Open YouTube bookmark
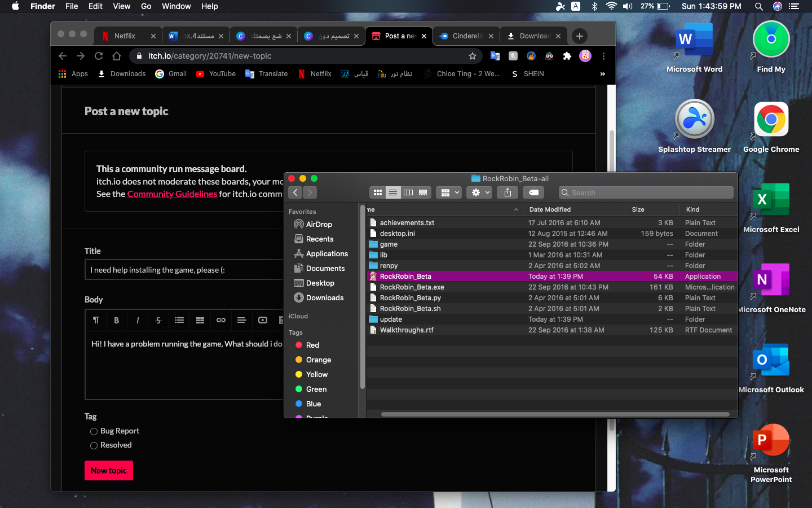 coord(216,74)
